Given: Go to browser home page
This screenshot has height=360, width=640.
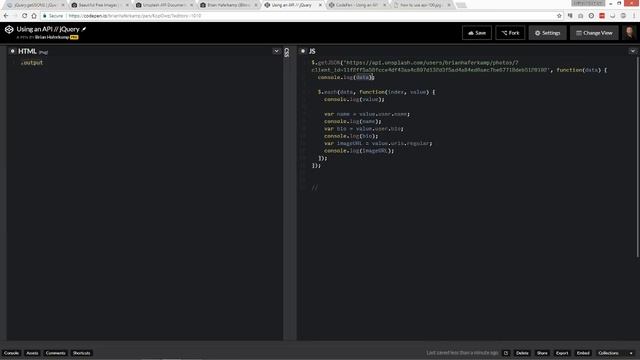Looking at the screenshot, I should pyautogui.click(x=34, y=16).
